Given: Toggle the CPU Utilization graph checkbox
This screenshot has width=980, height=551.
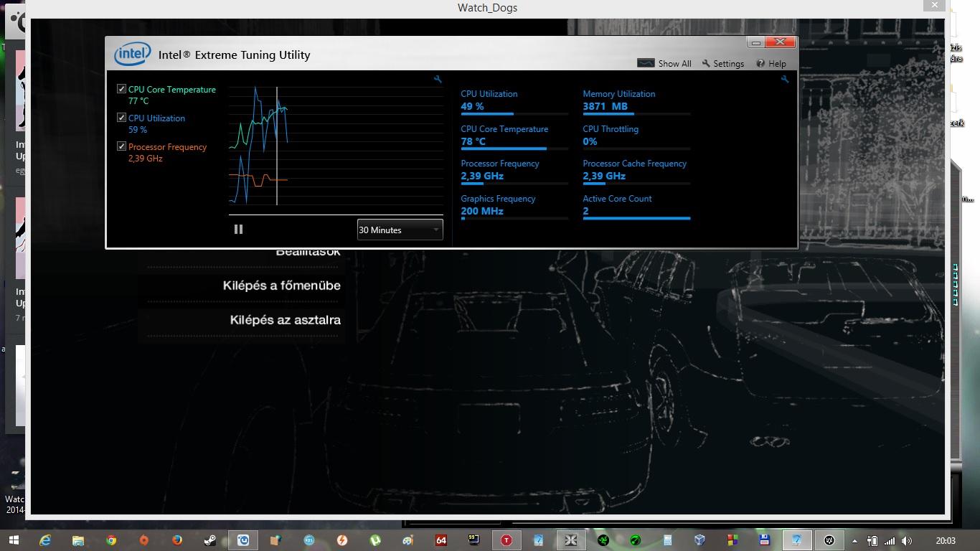Looking at the screenshot, I should tap(121, 118).
